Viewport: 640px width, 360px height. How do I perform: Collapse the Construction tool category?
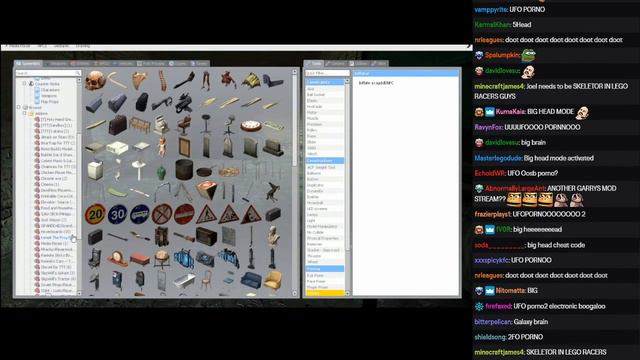[325, 161]
